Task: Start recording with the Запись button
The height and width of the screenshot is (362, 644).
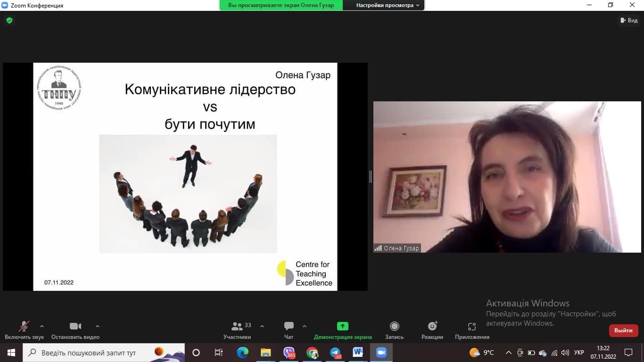Action: pos(395,326)
